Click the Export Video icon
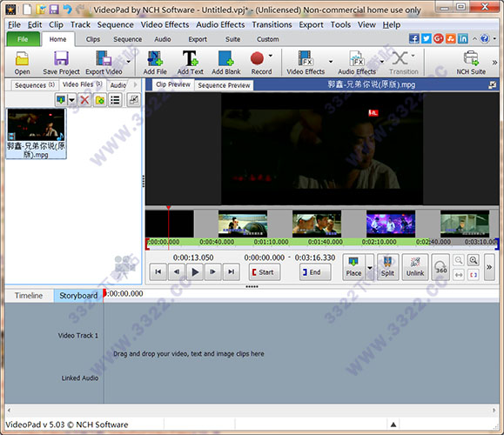This screenshot has height=435, width=504. (104, 63)
